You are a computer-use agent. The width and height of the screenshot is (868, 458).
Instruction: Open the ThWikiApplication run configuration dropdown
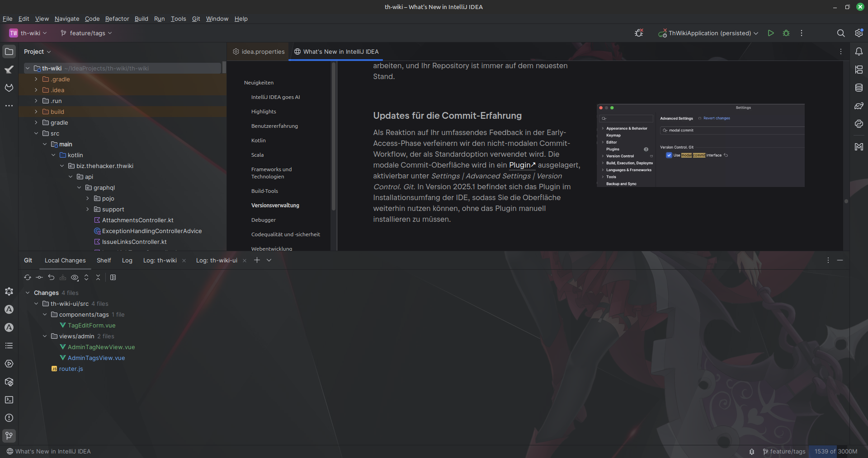coord(708,33)
